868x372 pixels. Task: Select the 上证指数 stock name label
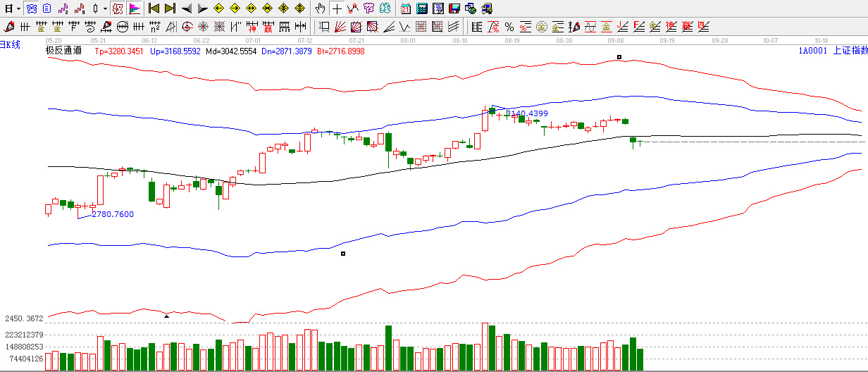pyautogui.click(x=850, y=51)
